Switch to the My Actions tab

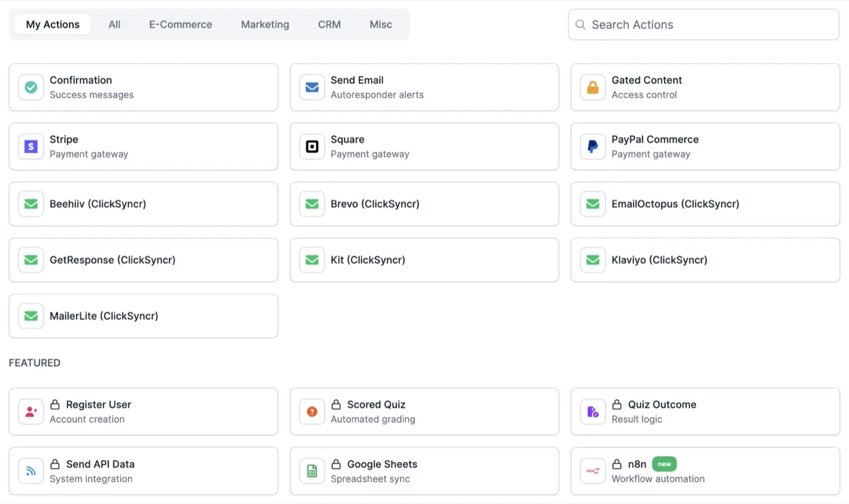[x=53, y=25]
